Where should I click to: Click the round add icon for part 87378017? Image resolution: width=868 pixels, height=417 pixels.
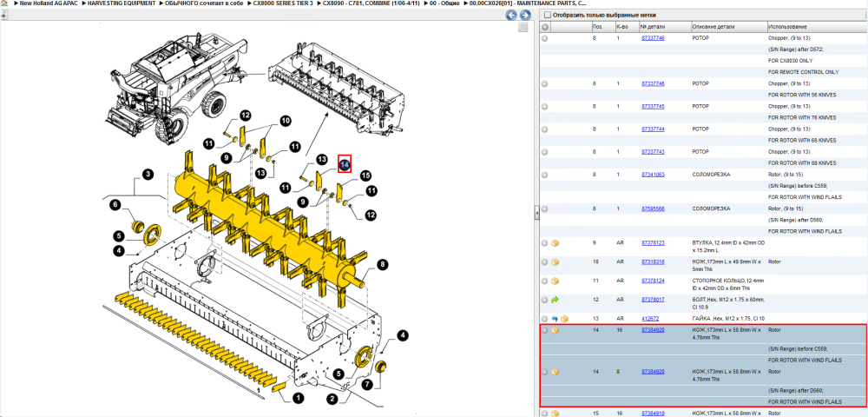click(545, 300)
